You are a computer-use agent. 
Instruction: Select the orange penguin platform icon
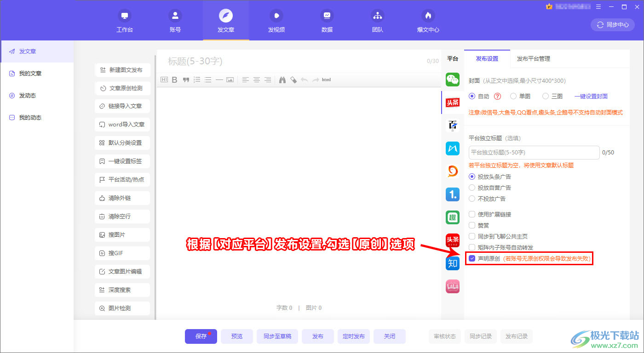click(453, 171)
